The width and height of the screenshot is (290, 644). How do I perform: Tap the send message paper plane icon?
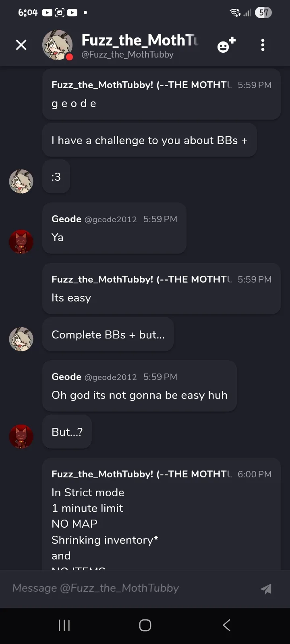point(266,588)
